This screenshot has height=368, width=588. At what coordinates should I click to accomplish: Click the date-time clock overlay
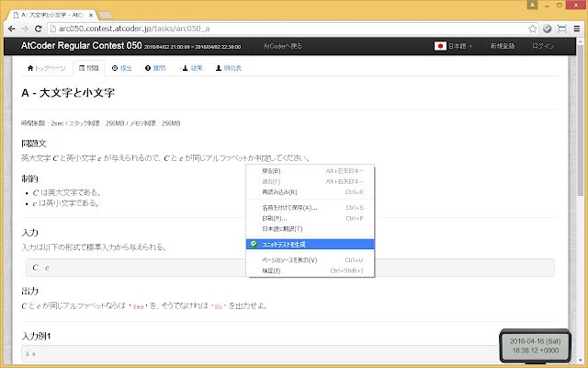click(535, 346)
